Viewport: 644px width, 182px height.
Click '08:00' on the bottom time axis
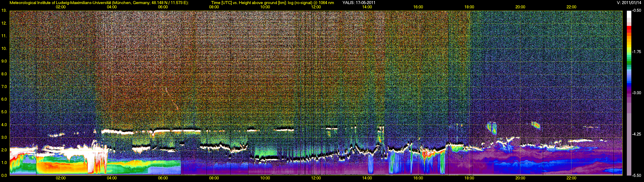click(214, 178)
